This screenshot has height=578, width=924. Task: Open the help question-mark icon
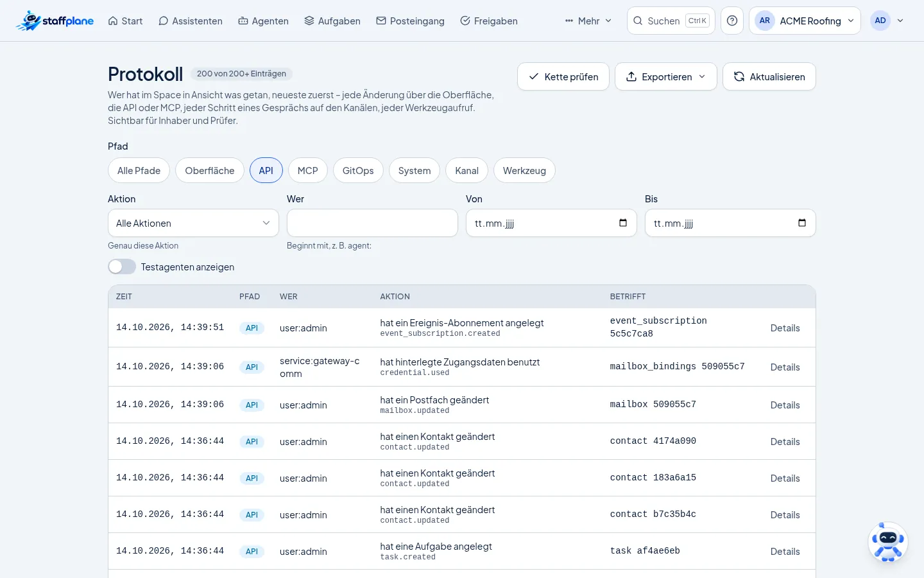732,21
